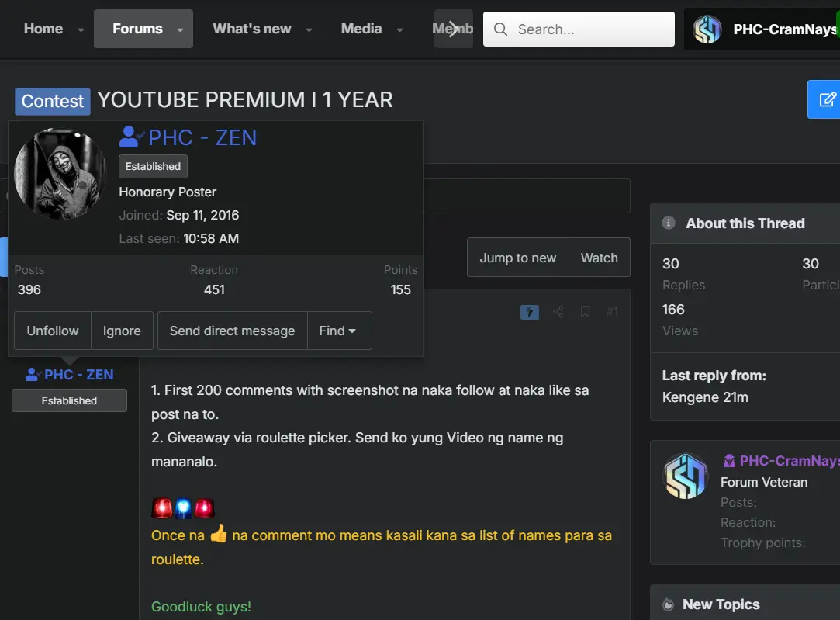Open the New Topics heading

click(721, 604)
